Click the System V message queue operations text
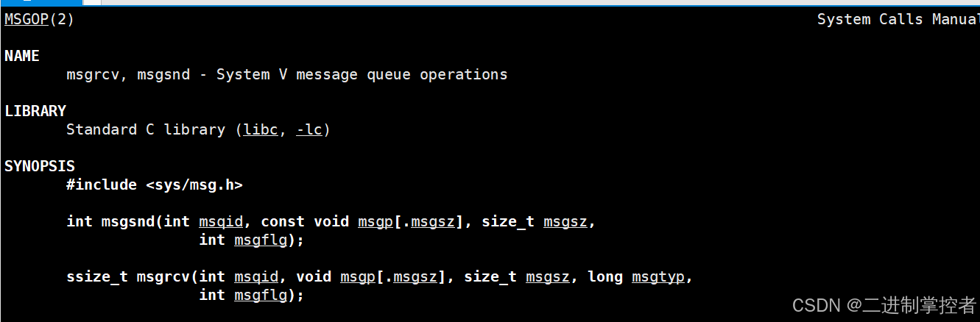980x322 pixels. [362, 75]
